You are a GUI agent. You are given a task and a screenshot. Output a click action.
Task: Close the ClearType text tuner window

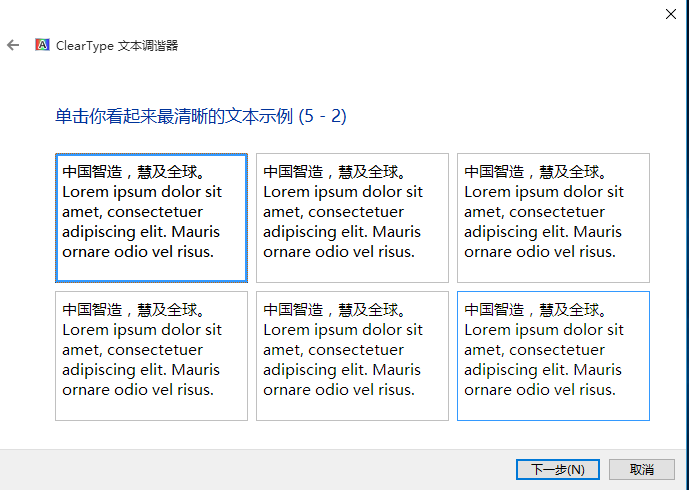coord(671,14)
